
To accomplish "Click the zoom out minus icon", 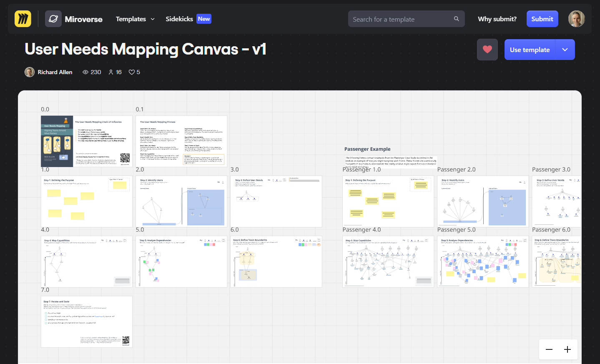I will (549, 349).
